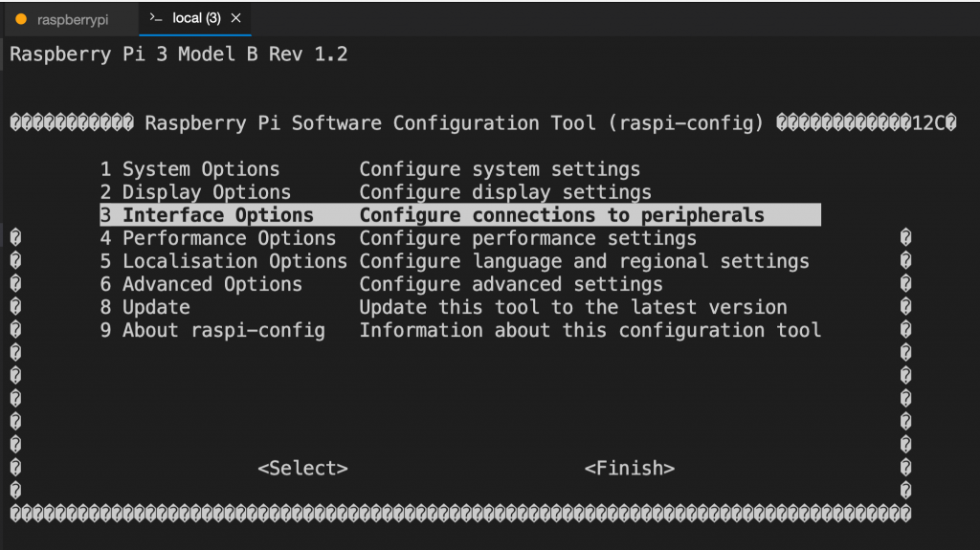Click the orange dot icon on raspberrypi tab
Screen dimensions: 980x550
[21, 19]
